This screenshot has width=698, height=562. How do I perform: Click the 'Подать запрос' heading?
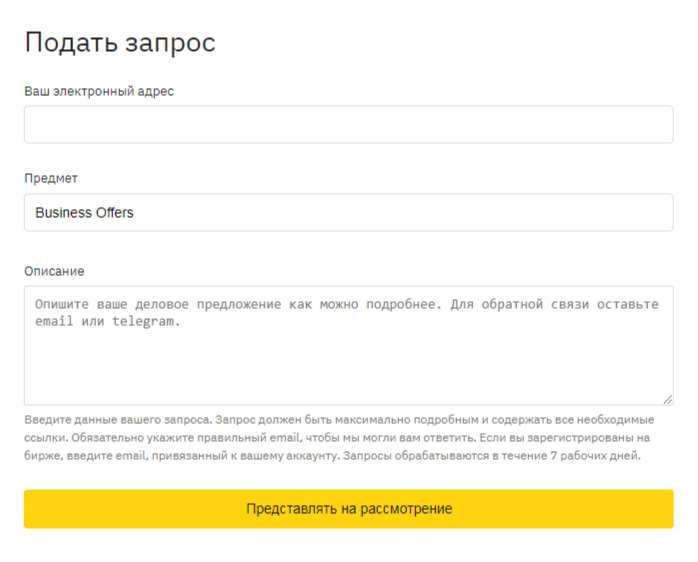pos(120,43)
